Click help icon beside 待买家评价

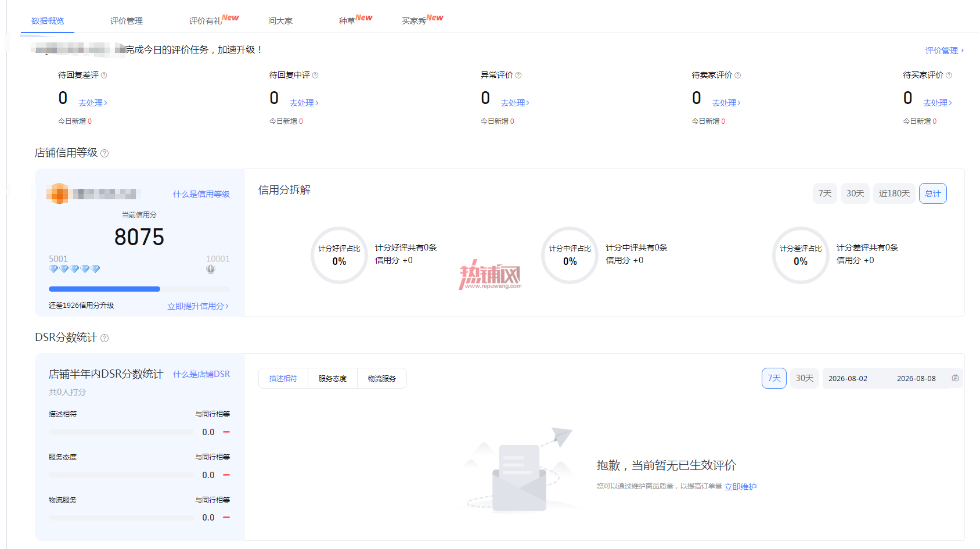tap(949, 76)
